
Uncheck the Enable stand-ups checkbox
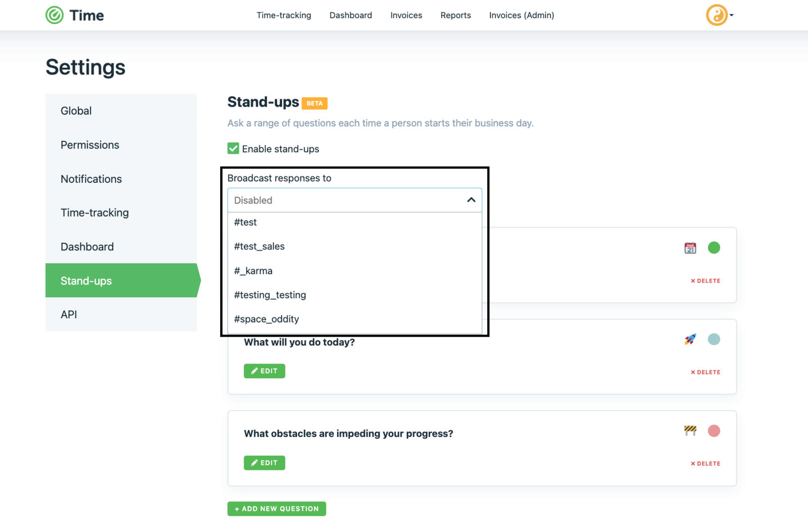click(233, 148)
